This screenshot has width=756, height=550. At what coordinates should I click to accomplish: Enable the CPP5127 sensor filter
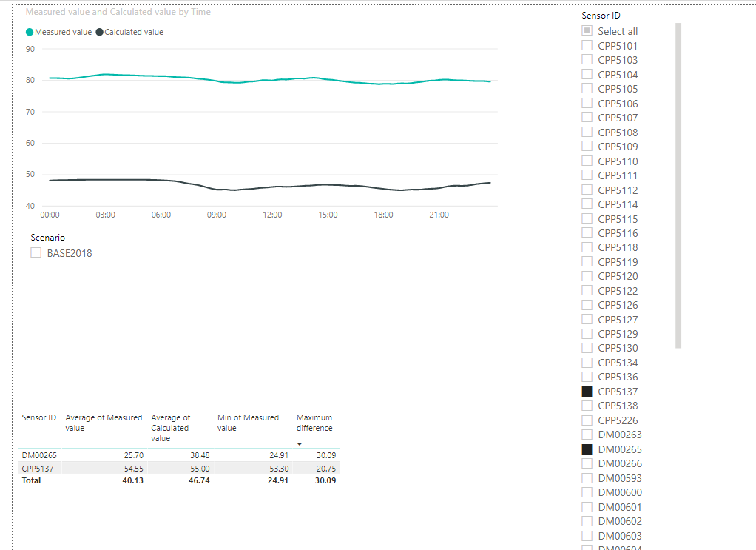click(x=587, y=319)
